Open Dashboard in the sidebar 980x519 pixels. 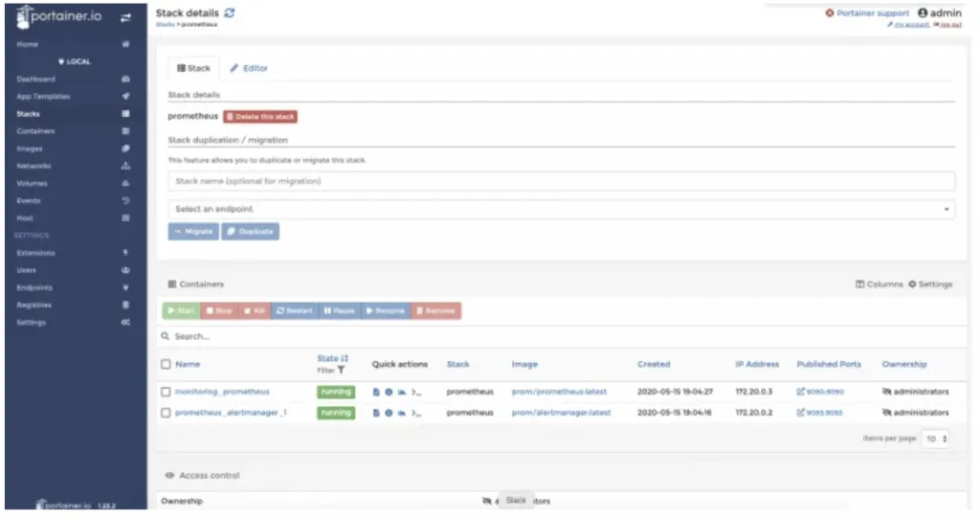[x=35, y=79]
